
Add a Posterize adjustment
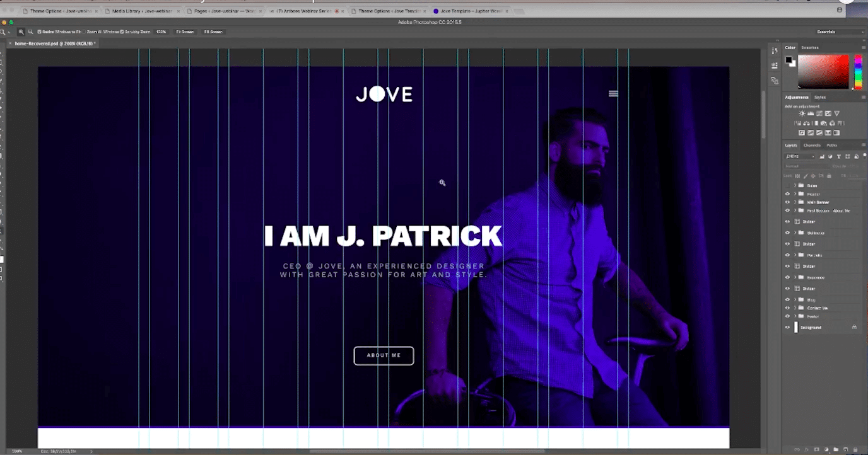811,133
